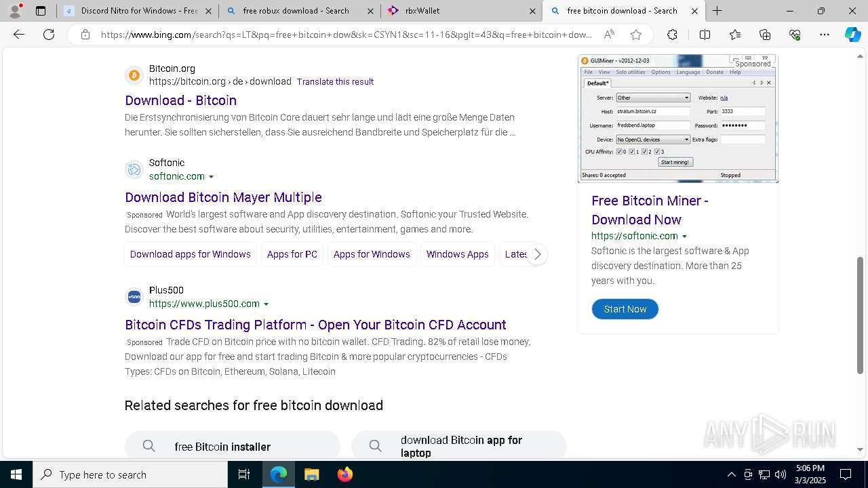Viewport: 868px width, 488px height.
Task: Click the address bar URL field
Action: [x=346, y=35]
